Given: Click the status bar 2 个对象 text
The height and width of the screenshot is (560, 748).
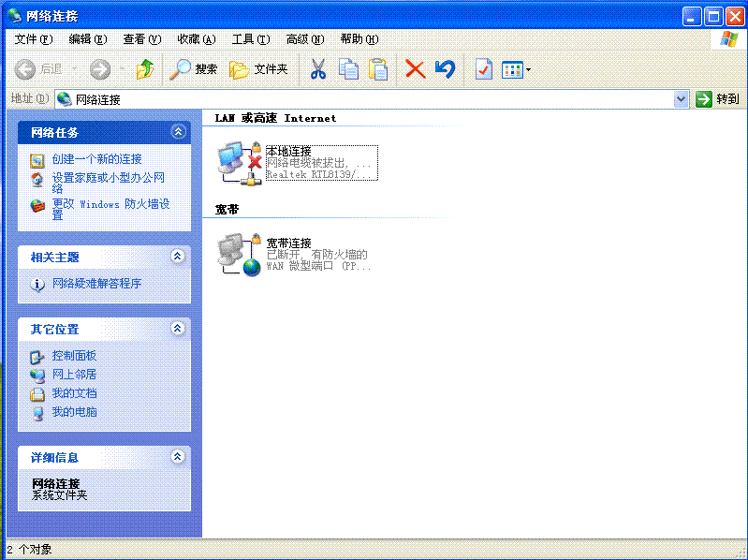Looking at the screenshot, I should tap(30, 550).
